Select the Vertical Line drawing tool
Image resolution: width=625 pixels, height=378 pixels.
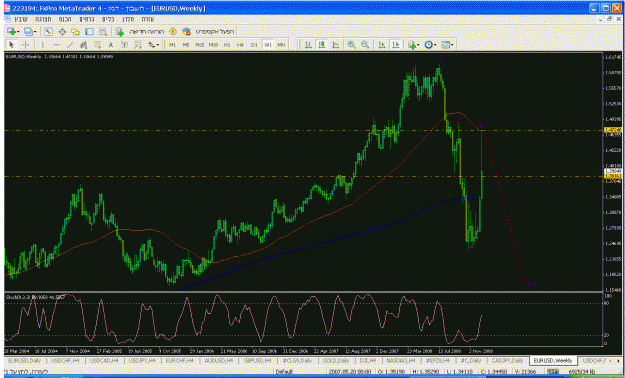coord(42,45)
